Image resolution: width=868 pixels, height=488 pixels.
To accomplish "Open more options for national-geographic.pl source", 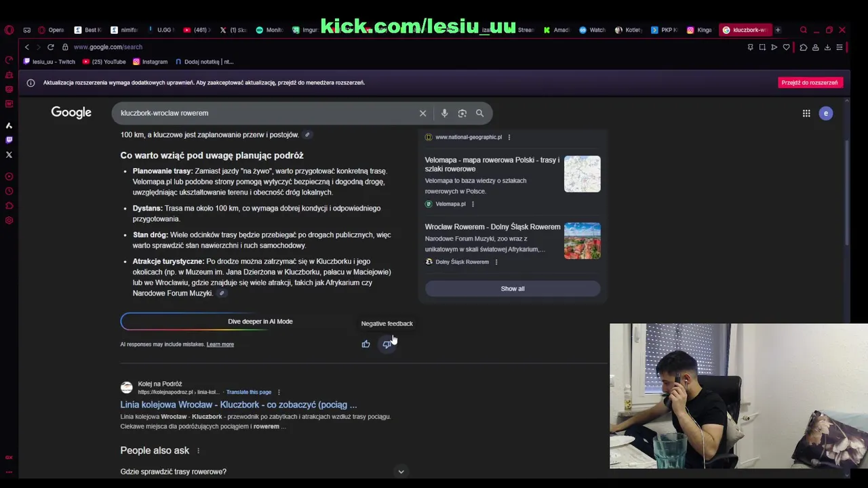I will (x=509, y=137).
